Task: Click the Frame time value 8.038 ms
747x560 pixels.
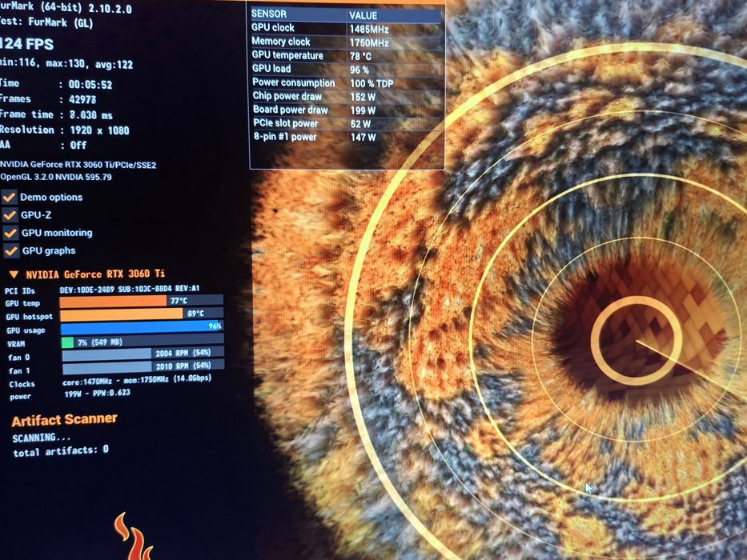Action: [x=91, y=114]
